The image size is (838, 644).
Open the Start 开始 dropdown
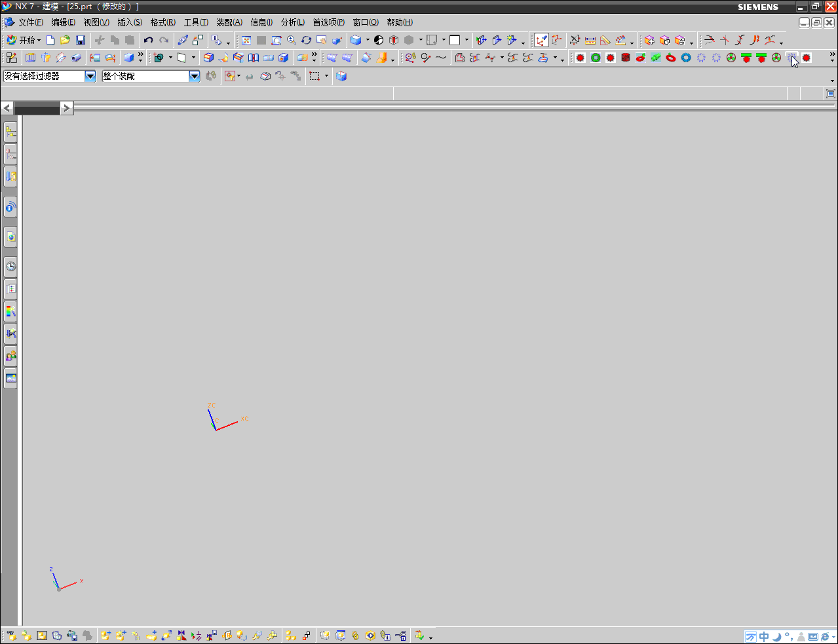point(24,40)
